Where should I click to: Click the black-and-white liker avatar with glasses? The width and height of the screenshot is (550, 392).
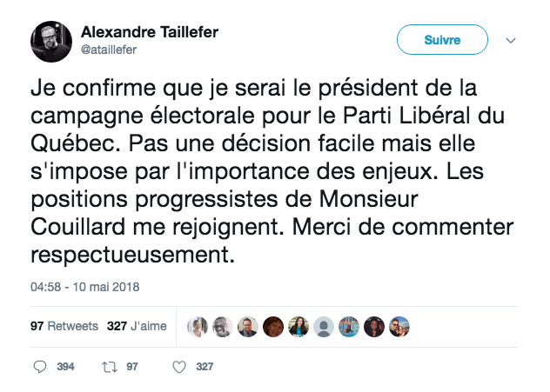pos(223,326)
